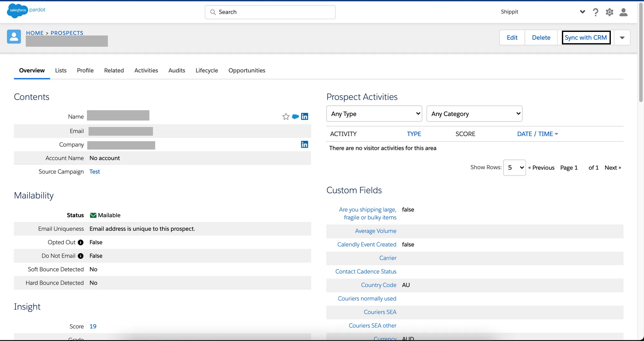Screen dimensions: 644x341
Task: Open the help question mark icon
Action: (595, 12)
